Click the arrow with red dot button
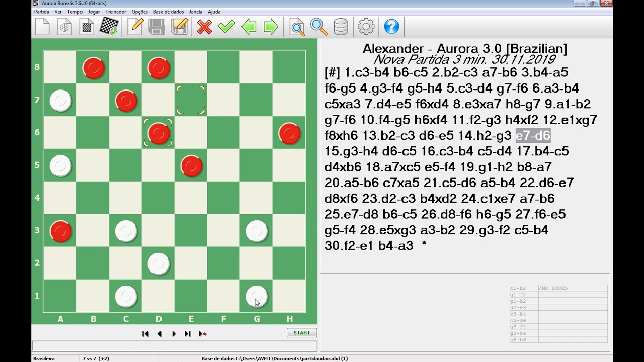 203,334
